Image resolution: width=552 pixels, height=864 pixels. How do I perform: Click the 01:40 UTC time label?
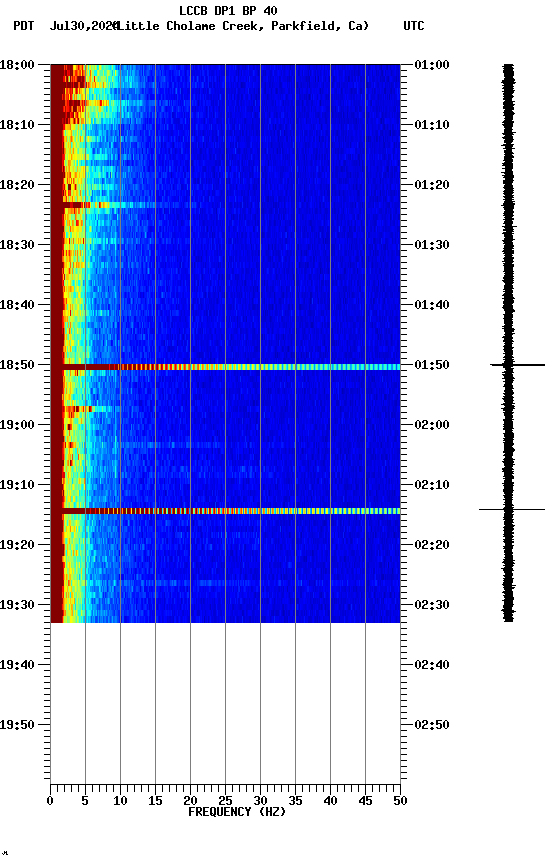click(432, 305)
